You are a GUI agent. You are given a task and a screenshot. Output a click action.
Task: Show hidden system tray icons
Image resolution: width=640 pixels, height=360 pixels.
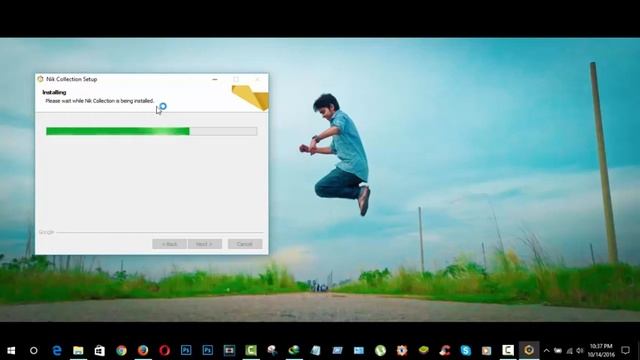[547, 351]
